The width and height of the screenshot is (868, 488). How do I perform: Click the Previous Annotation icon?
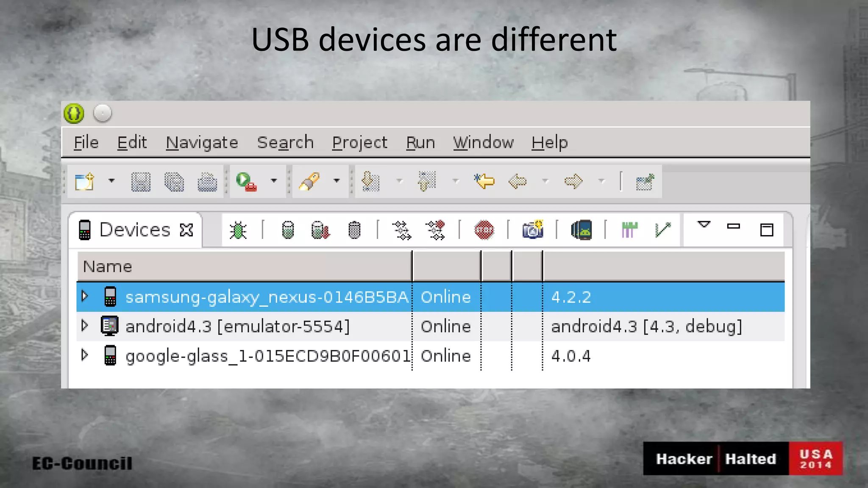point(427,182)
